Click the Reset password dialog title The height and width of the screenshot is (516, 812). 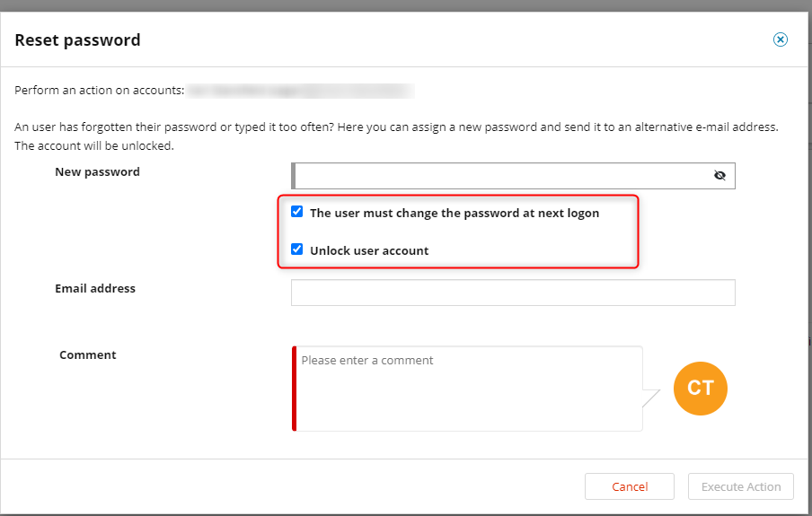(x=77, y=39)
